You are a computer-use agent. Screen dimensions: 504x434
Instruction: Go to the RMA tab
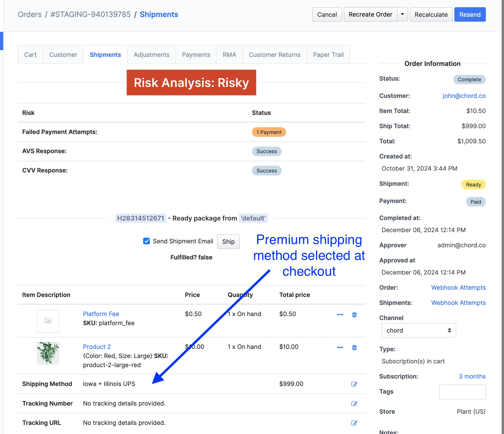(x=230, y=55)
